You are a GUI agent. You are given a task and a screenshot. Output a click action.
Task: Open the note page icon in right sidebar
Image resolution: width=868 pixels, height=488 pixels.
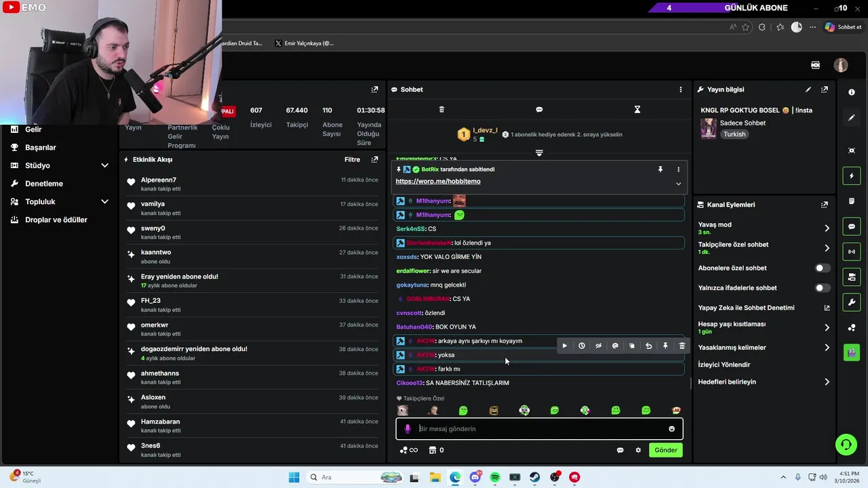[852, 201]
